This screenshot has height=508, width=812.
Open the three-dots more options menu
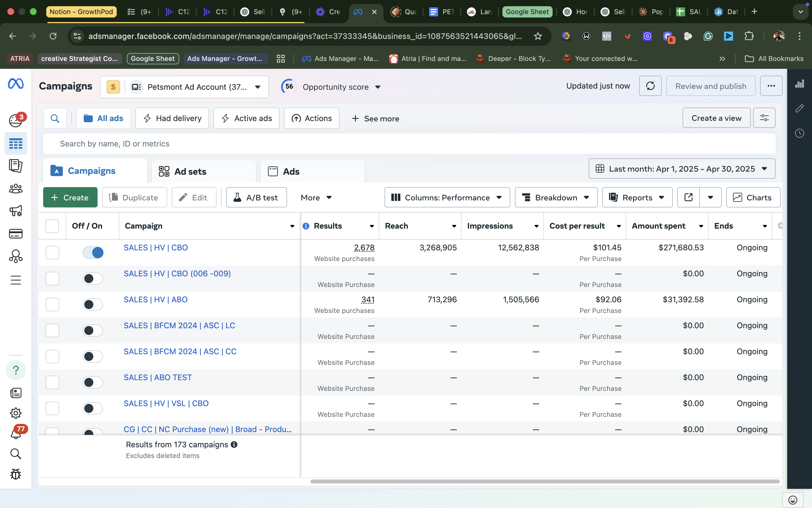(771, 86)
